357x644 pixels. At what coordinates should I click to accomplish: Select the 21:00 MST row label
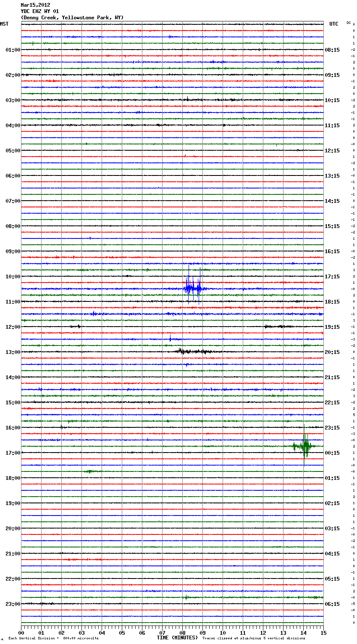[13, 554]
